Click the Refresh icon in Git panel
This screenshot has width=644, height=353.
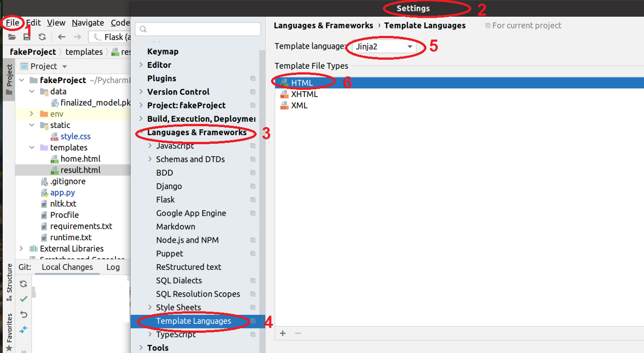(x=23, y=284)
